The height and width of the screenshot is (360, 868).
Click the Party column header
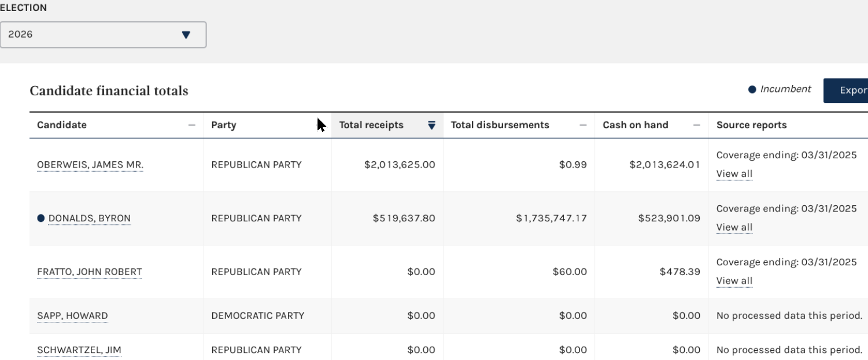pyautogui.click(x=267, y=125)
